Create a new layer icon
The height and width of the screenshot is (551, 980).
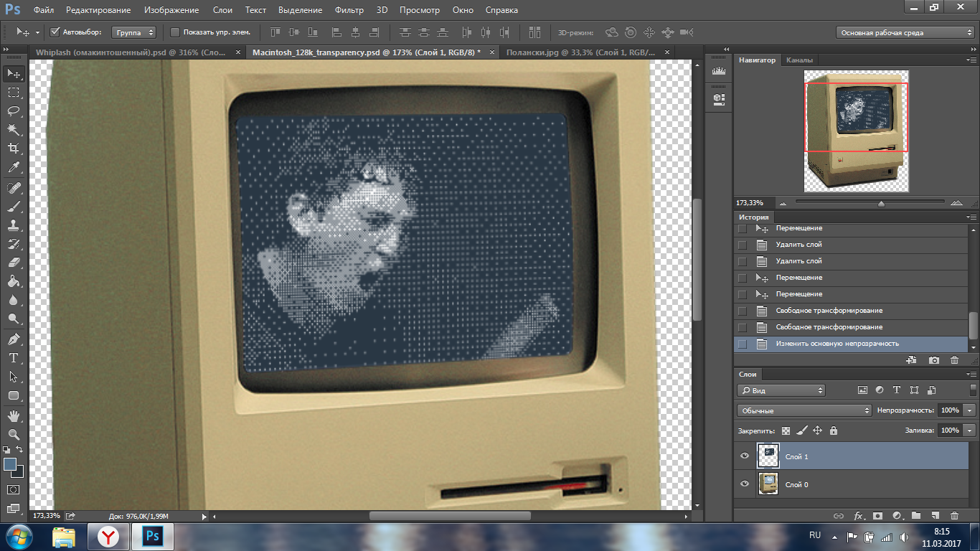coord(935,515)
